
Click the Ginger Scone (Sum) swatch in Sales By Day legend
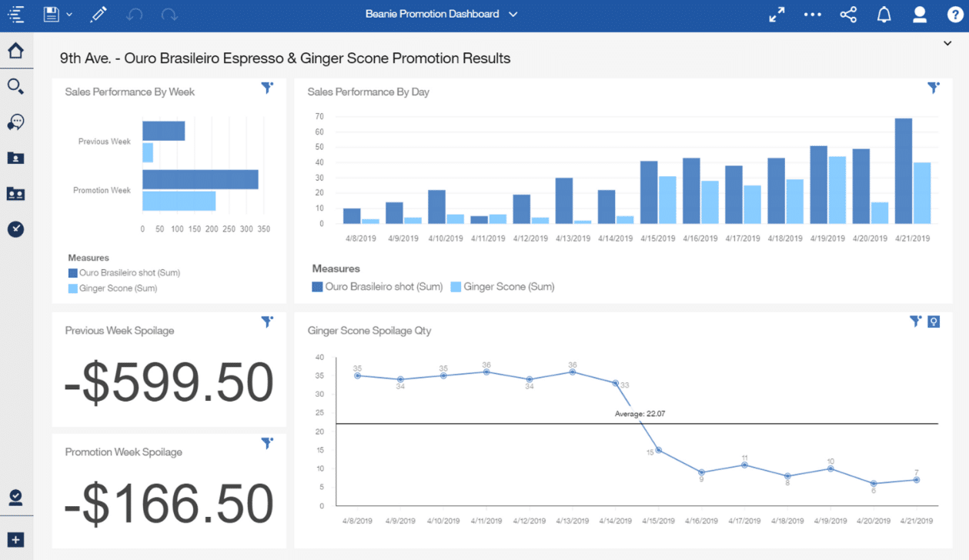[456, 287]
